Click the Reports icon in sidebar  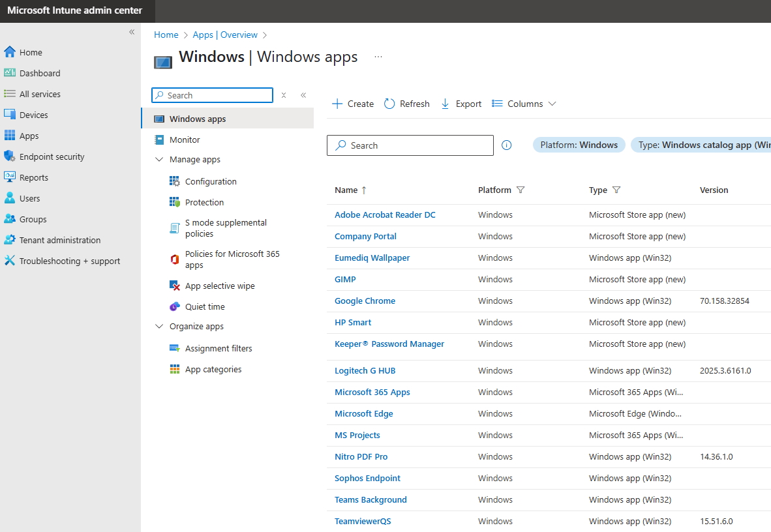tap(9, 177)
